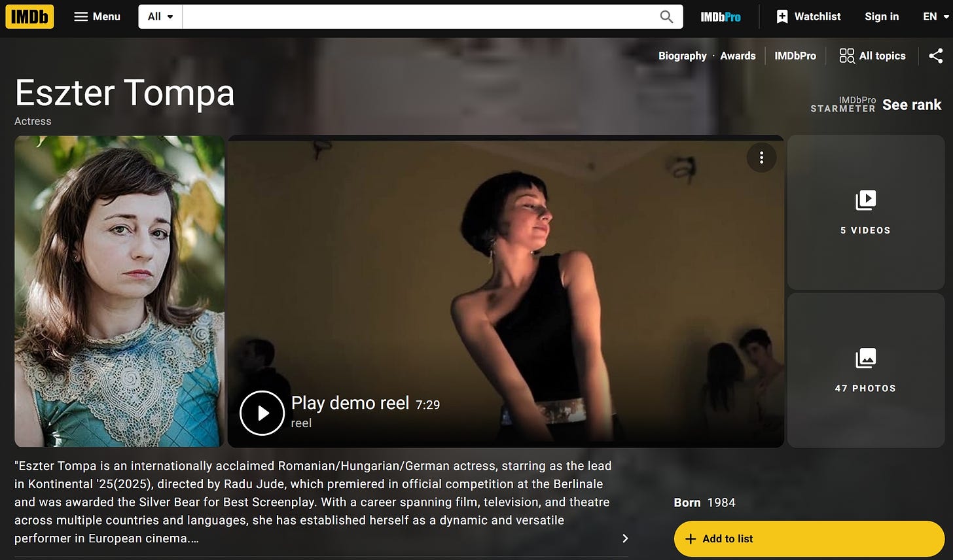Go to the Biography section
Image resolution: width=953 pixels, height=560 pixels.
click(682, 56)
